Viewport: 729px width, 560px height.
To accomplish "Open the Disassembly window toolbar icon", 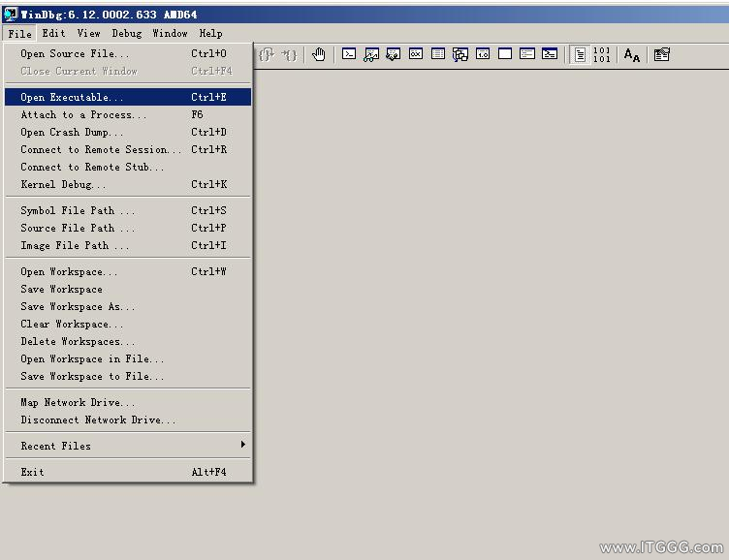I will pos(483,54).
